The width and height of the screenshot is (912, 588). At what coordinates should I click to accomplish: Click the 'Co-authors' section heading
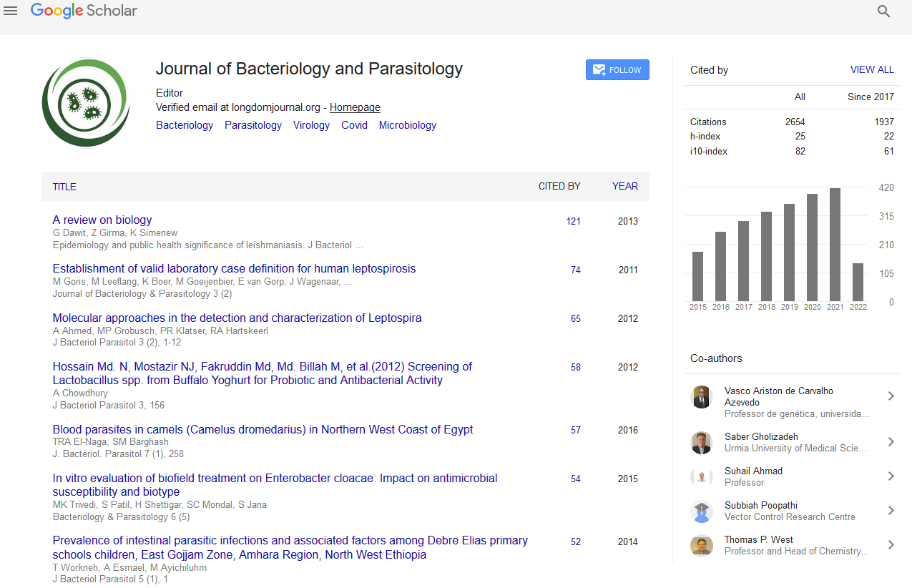716,358
